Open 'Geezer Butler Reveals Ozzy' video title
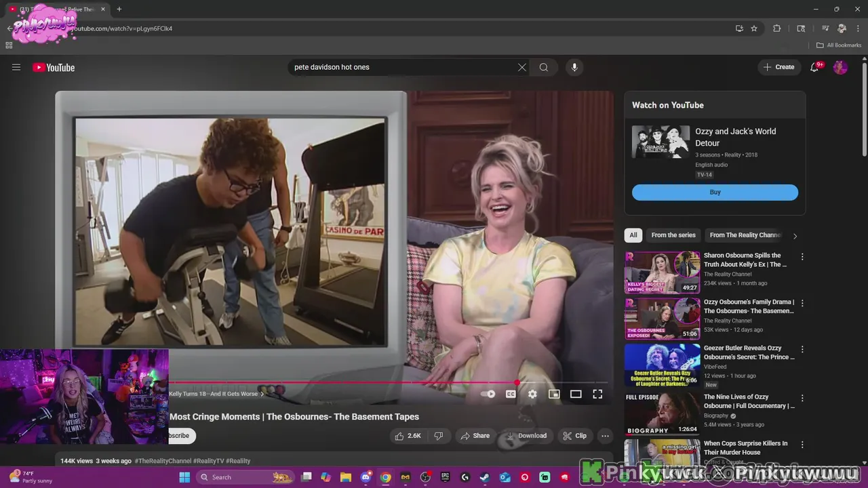This screenshot has height=488, width=868. click(749, 352)
